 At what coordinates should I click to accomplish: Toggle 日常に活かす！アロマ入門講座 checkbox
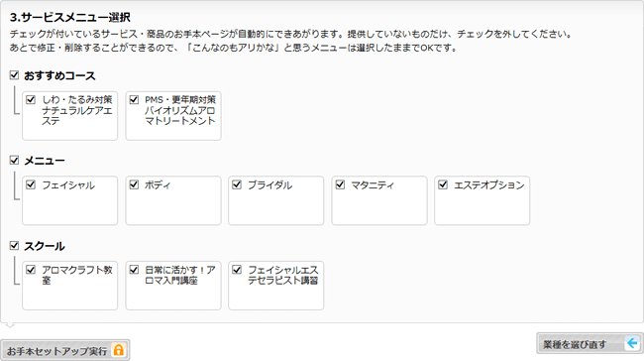pyautogui.click(x=134, y=270)
